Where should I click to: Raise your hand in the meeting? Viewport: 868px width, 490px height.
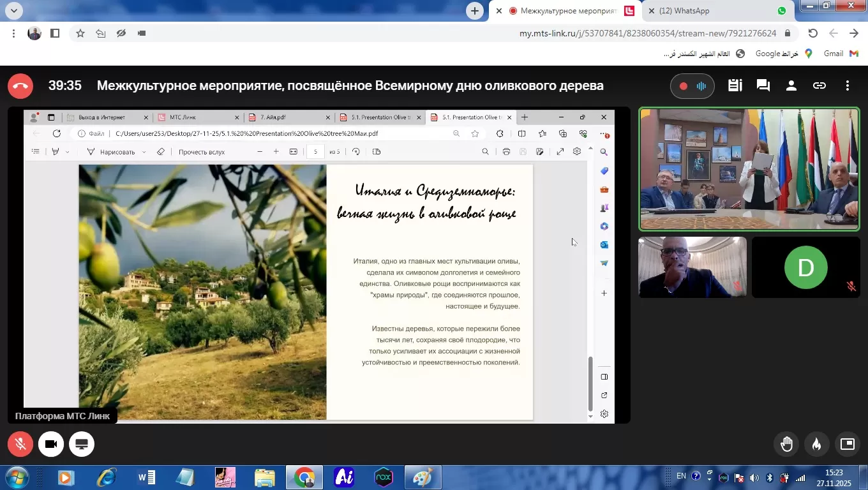click(787, 444)
